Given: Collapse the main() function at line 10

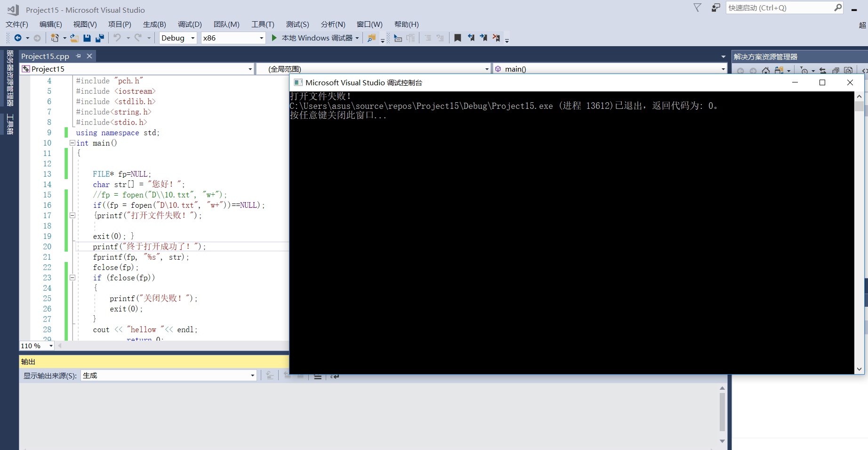Looking at the screenshot, I should click(72, 143).
